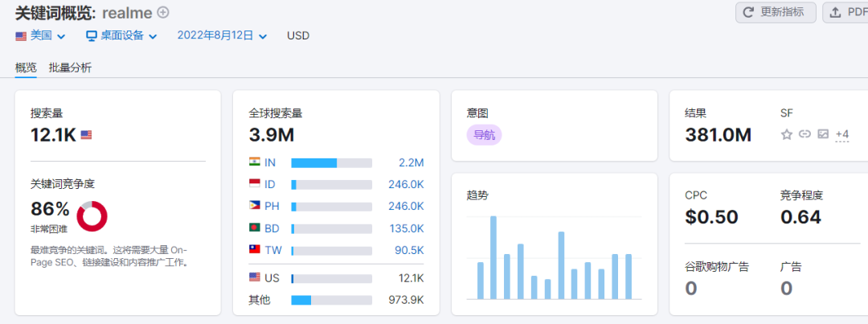
Task: Click the 趋势 card heading
Action: tap(477, 195)
